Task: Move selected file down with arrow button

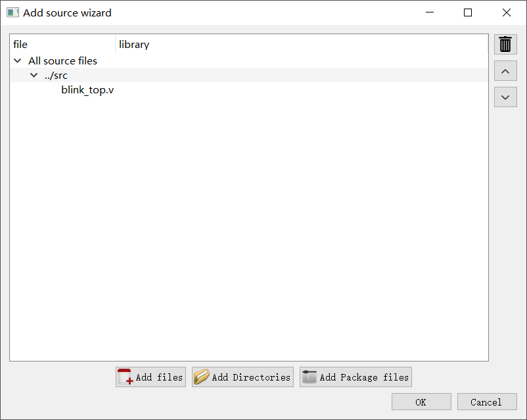Action: coord(505,97)
